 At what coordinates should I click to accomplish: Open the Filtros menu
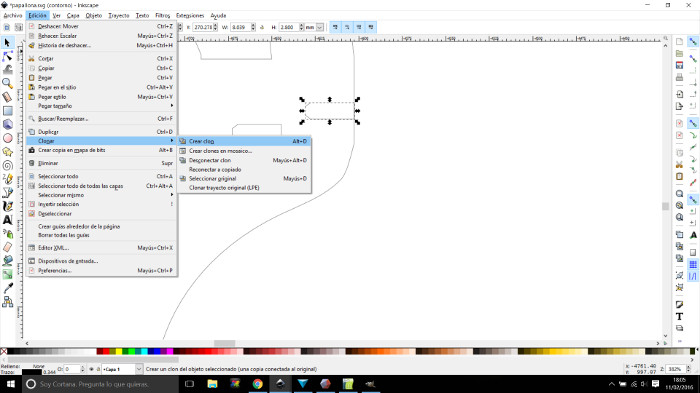click(162, 16)
